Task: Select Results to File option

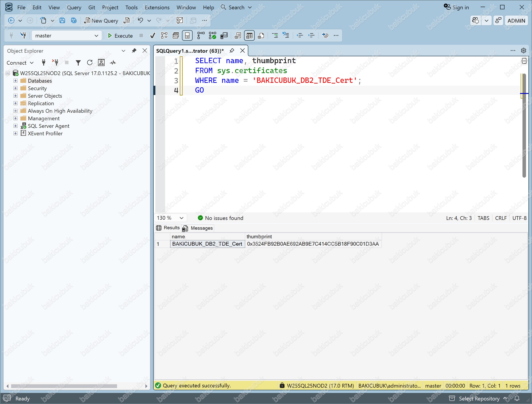Action: pyautogui.click(x=261, y=36)
